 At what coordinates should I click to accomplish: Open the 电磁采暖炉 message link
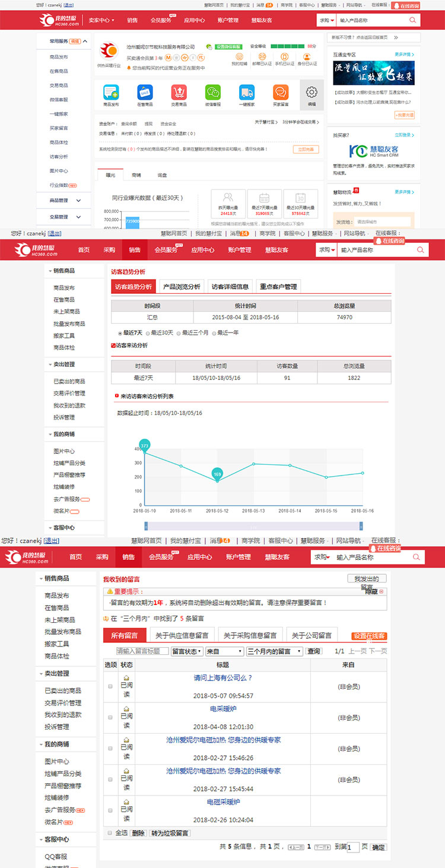coord(223,802)
